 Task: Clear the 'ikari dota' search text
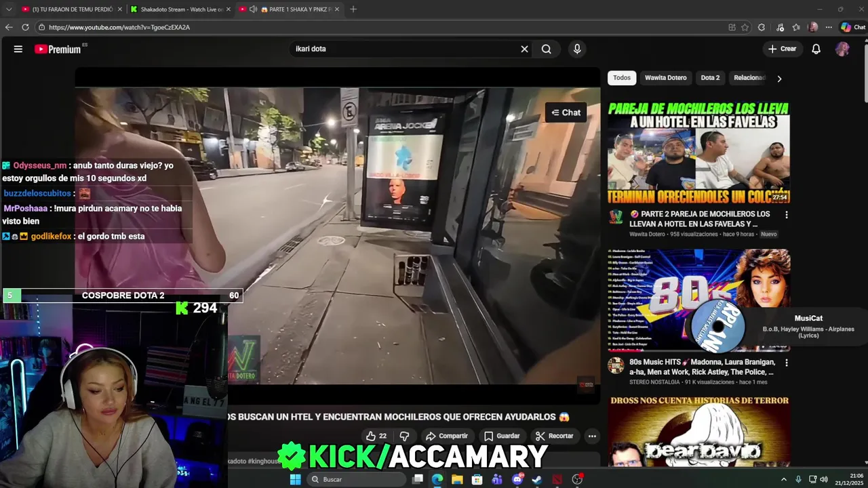(x=524, y=49)
